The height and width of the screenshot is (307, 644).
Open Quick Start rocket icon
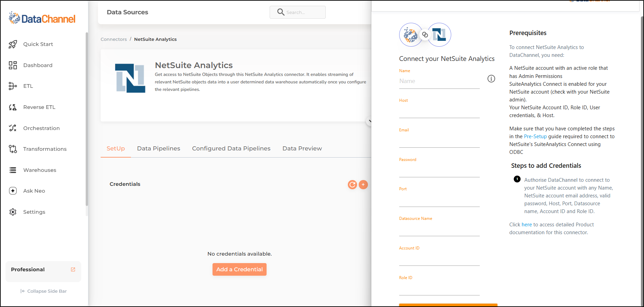point(13,44)
